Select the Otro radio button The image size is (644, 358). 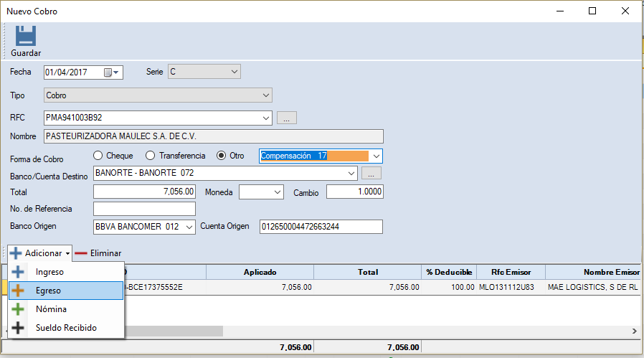(x=222, y=156)
